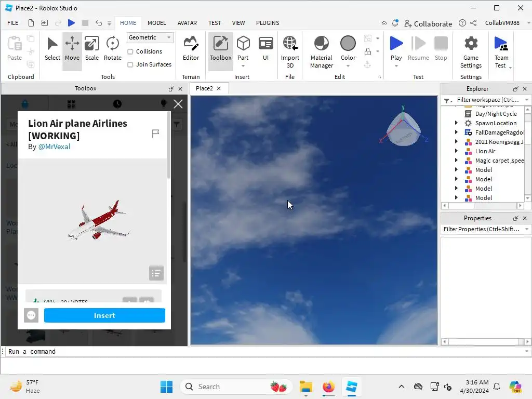This screenshot has height=399, width=532.
Task: Click the Color tool circle
Action: click(x=348, y=44)
